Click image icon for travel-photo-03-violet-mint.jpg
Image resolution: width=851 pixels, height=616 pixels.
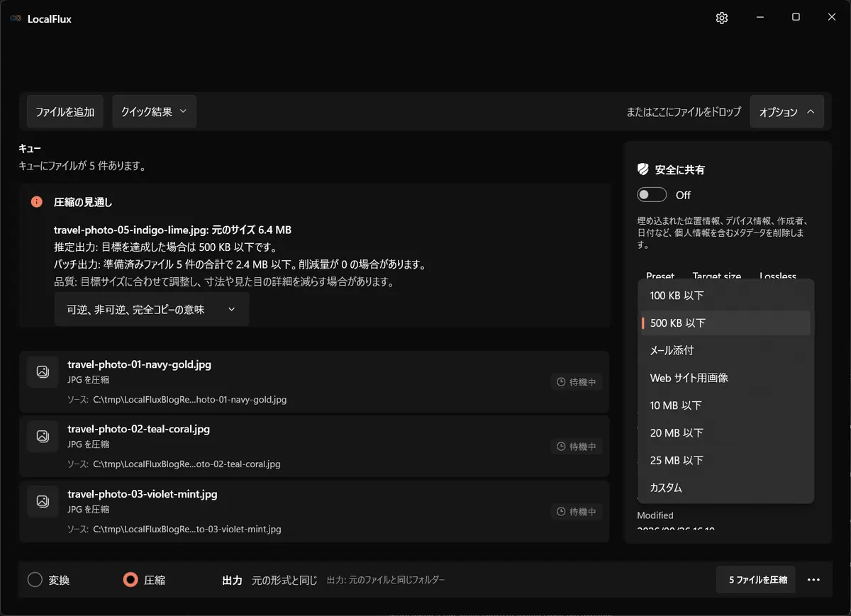(x=43, y=501)
